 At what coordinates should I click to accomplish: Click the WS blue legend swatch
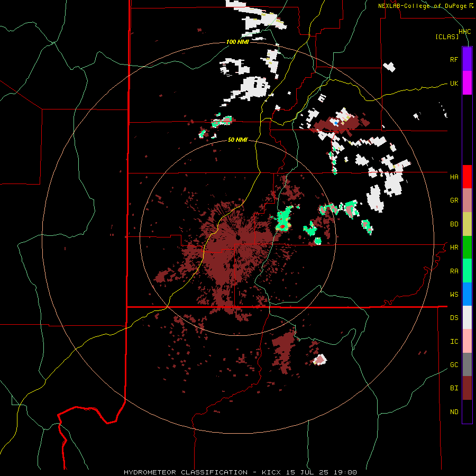point(467,294)
